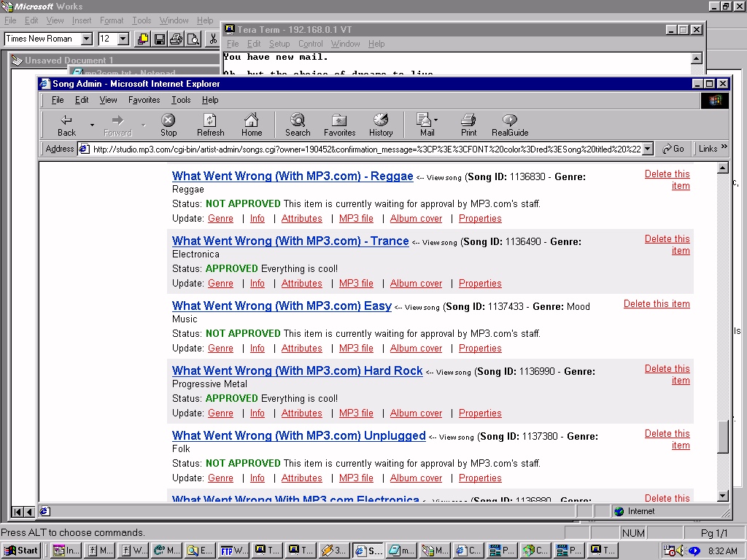Click the taskbar button labeled 'In...'
The height and width of the screenshot is (560, 747).
tap(66, 551)
